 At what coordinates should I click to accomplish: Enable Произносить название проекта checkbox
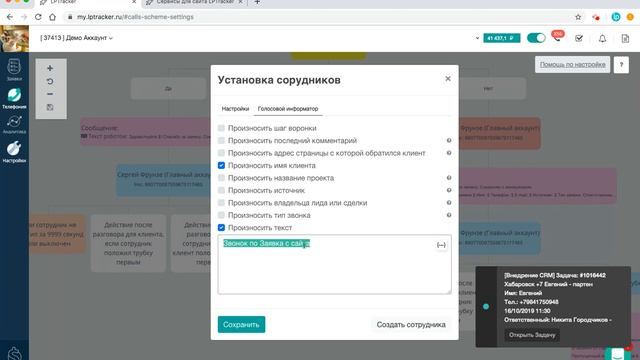(221, 178)
